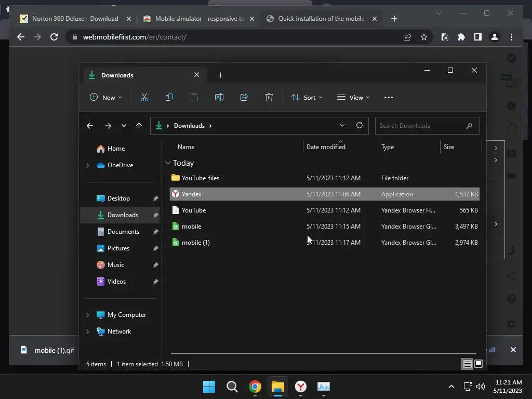
Task: Click the volume icon in system tray
Action: tap(481, 387)
